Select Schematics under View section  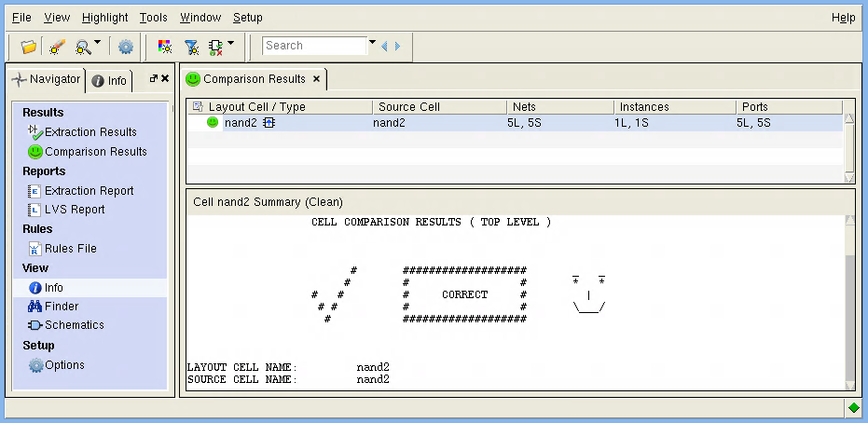click(74, 325)
